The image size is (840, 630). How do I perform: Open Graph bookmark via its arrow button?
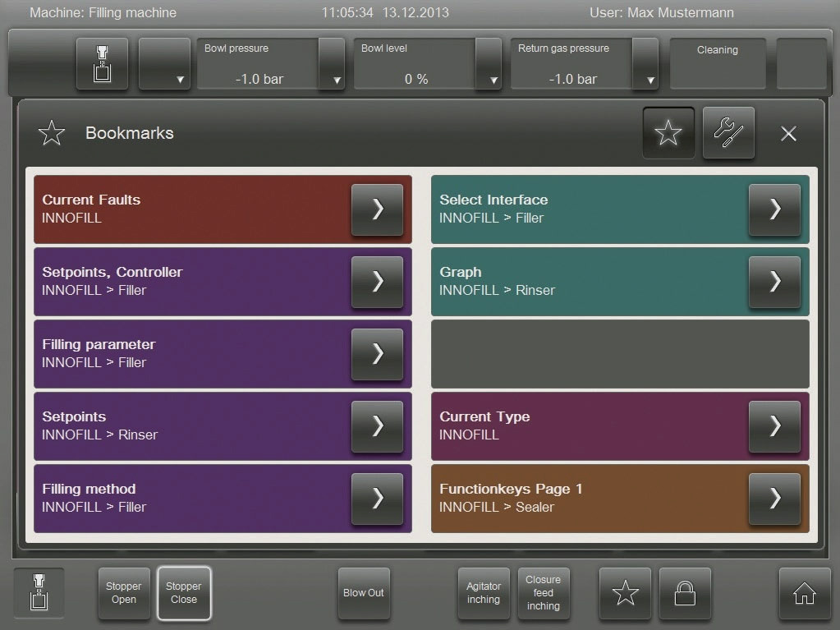(774, 282)
